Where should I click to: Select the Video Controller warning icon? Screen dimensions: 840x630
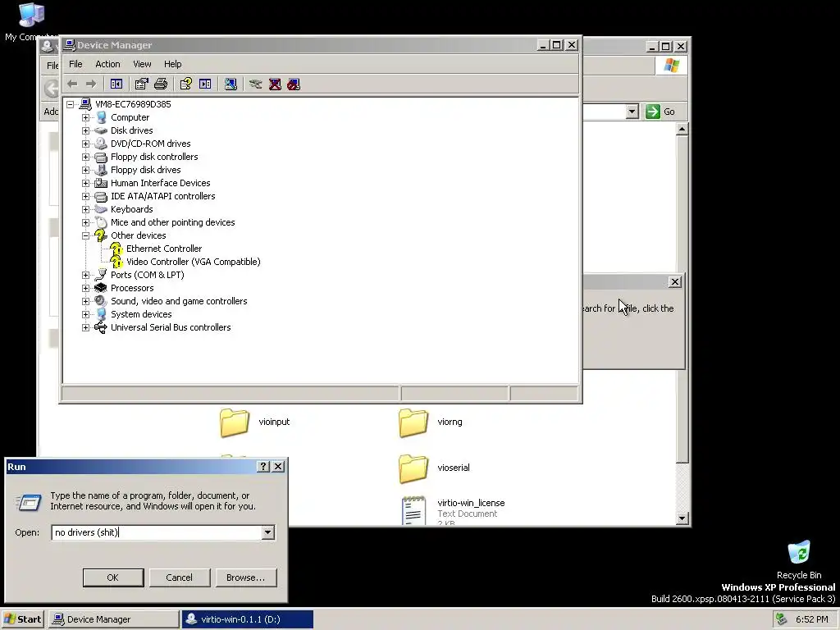pos(116,262)
